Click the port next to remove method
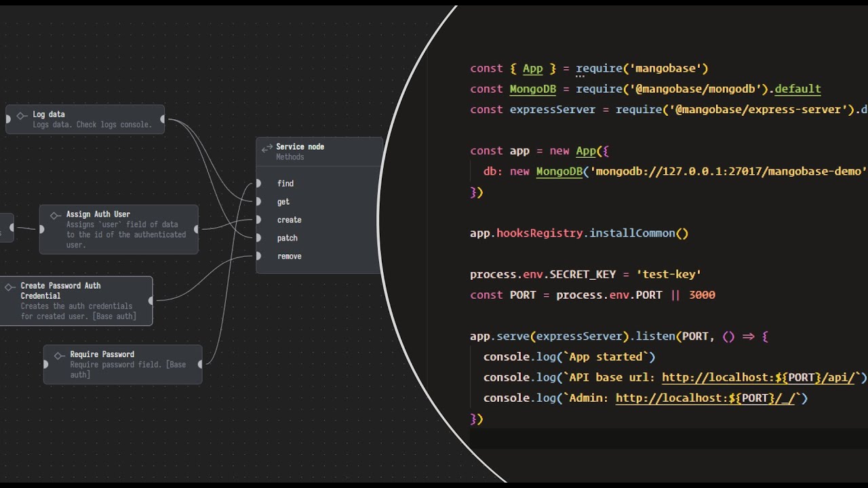The image size is (868, 488). [x=258, y=256]
